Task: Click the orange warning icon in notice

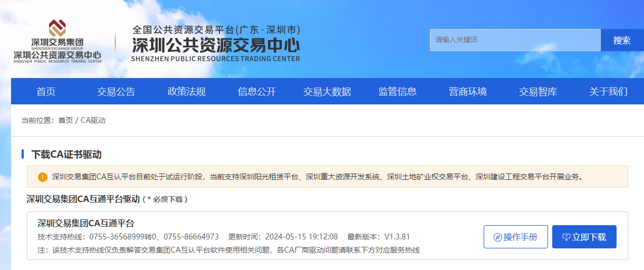Action: coord(43,177)
